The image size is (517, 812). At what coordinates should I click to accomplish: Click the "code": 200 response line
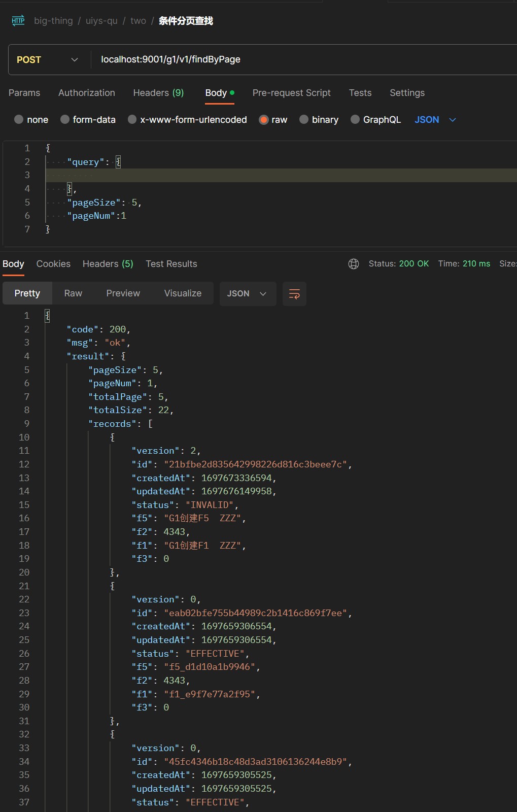tap(98, 329)
